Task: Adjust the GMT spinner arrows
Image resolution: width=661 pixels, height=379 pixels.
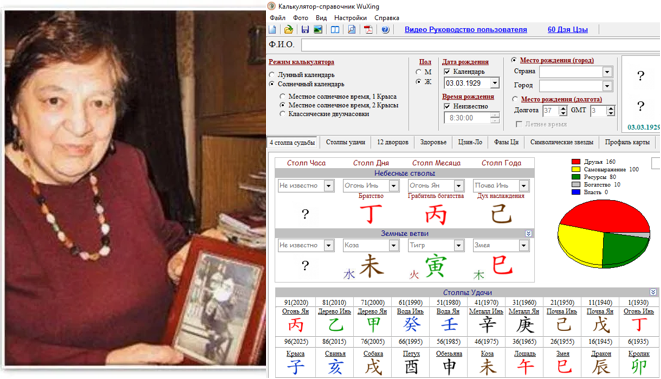Action: click(x=611, y=111)
